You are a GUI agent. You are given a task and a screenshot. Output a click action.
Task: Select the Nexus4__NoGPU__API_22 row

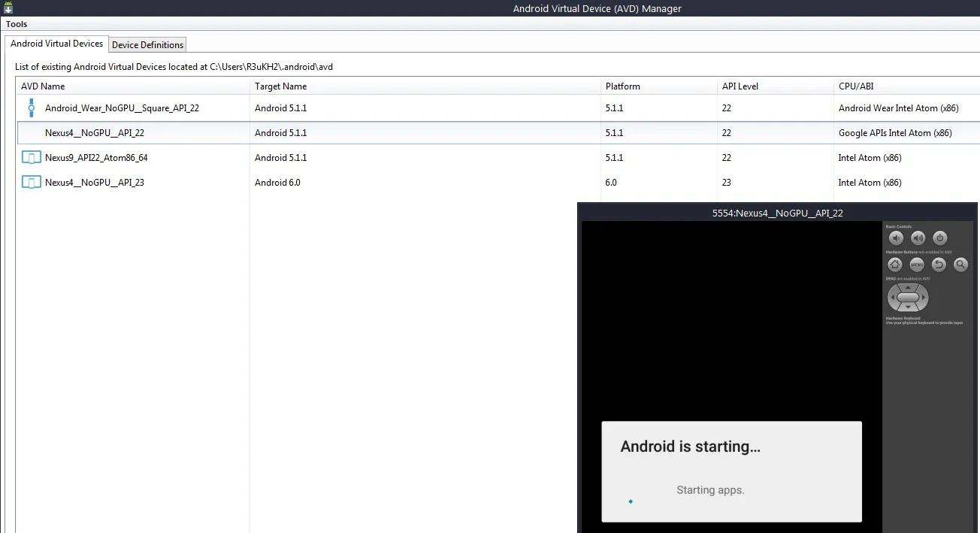[x=498, y=133]
